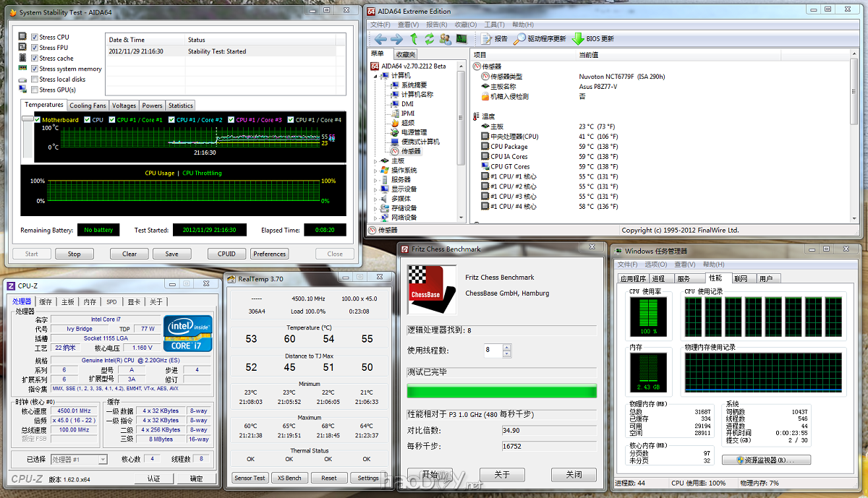Click the 报告 report document icon

(x=485, y=39)
